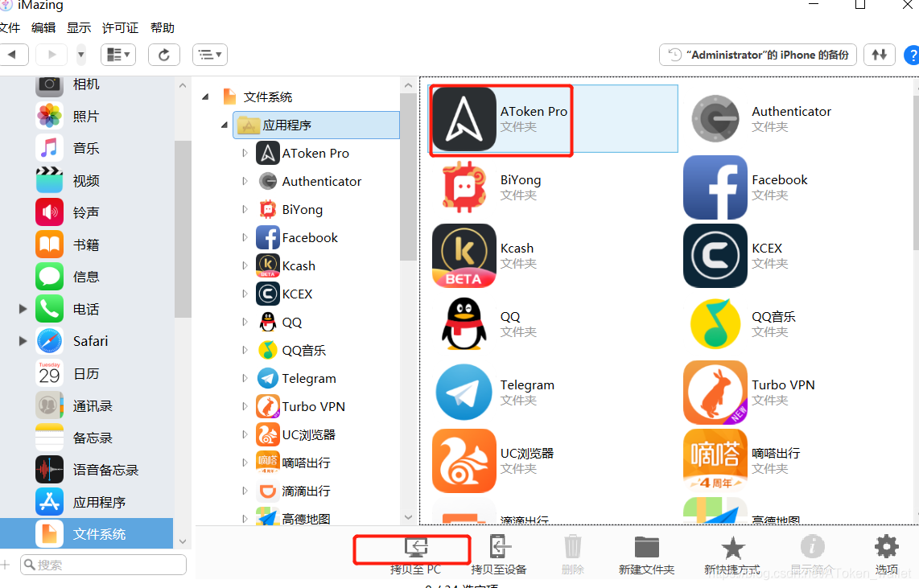Click the 搜索 search field

pyautogui.click(x=104, y=565)
